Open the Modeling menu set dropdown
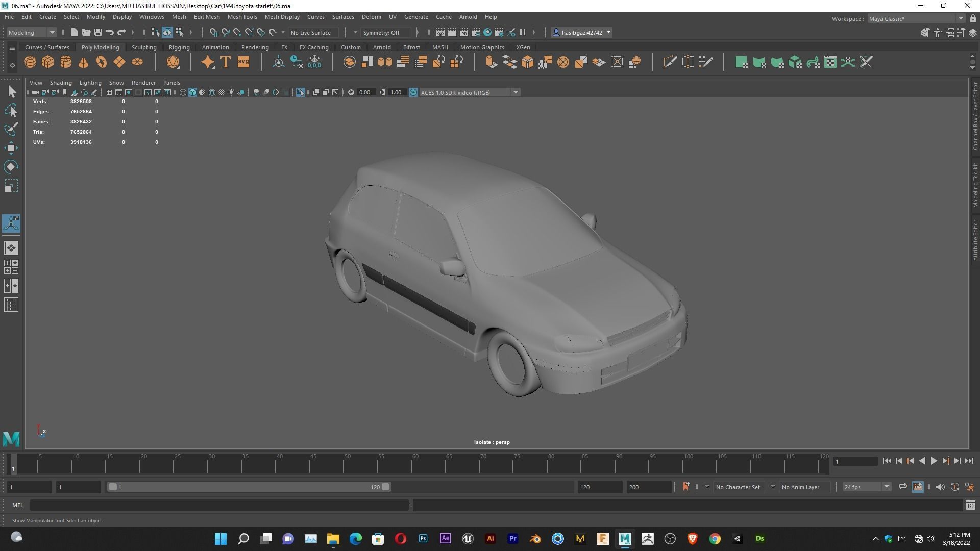Viewport: 980px width, 551px height. 32,32
